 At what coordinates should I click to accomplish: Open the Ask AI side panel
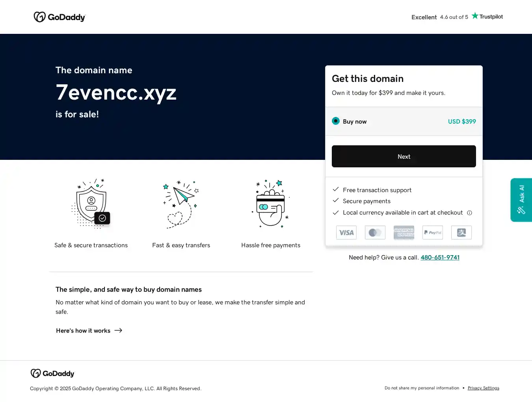pos(521,200)
